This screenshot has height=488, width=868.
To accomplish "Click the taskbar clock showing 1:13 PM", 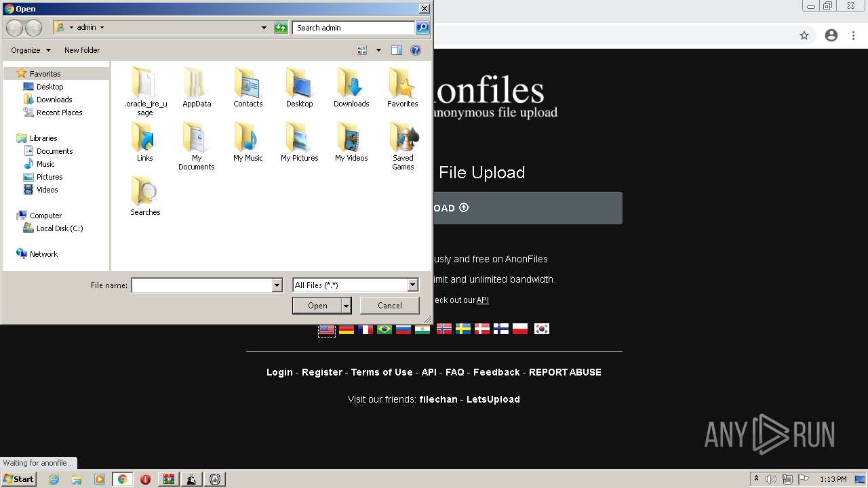I will coord(833,479).
